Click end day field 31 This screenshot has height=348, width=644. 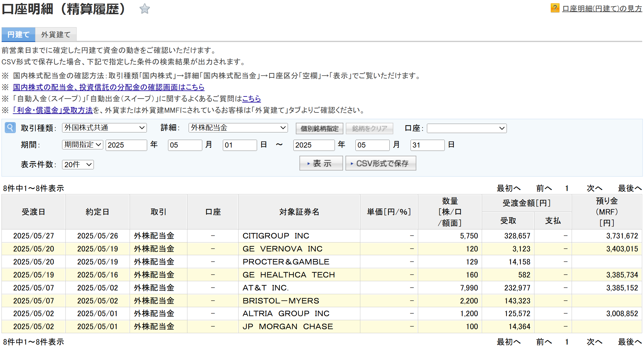pos(428,145)
